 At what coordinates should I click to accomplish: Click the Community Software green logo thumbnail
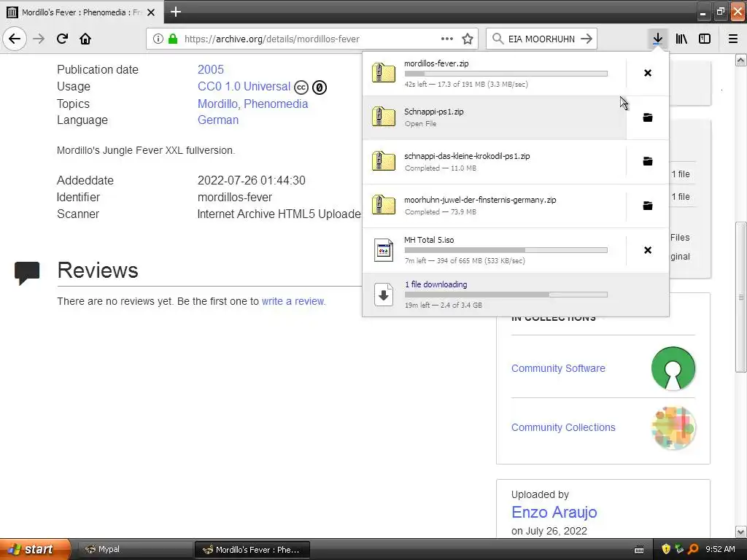point(673,368)
